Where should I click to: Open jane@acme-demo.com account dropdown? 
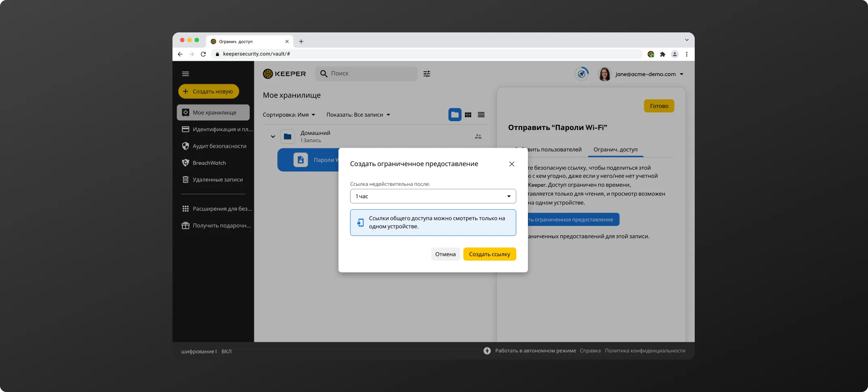point(649,74)
